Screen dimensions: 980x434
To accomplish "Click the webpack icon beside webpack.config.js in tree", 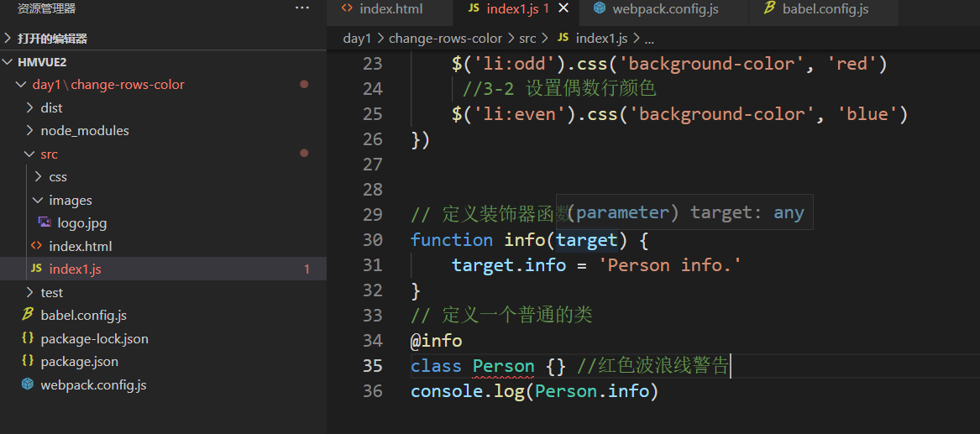I will [x=28, y=384].
